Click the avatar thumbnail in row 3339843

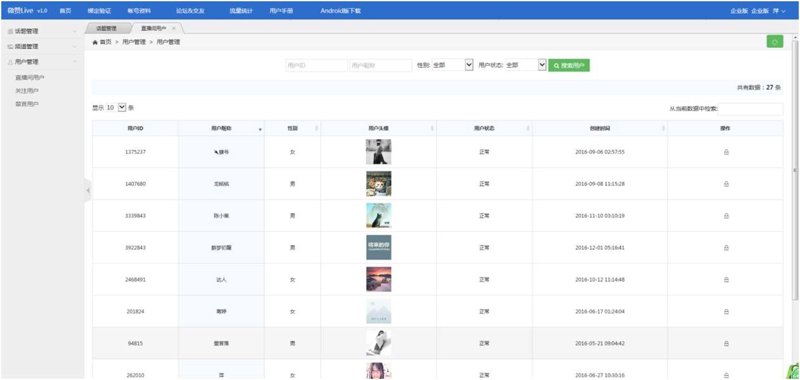click(x=379, y=215)
